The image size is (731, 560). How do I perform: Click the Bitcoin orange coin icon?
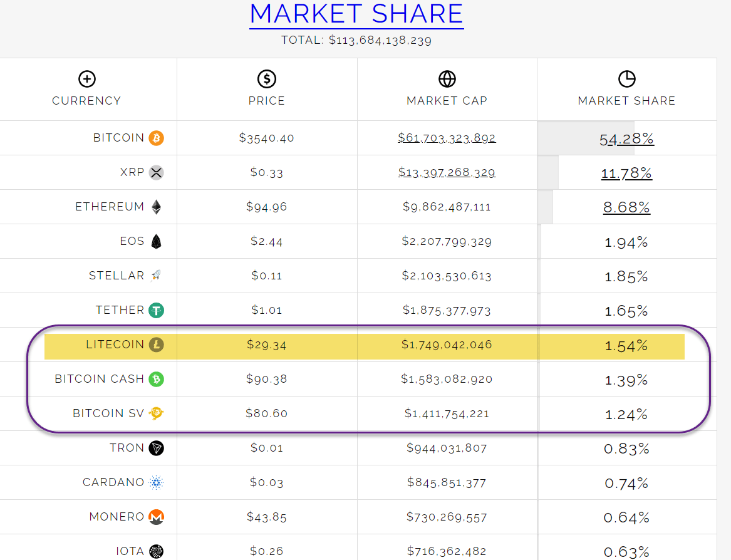coord(156,138)
